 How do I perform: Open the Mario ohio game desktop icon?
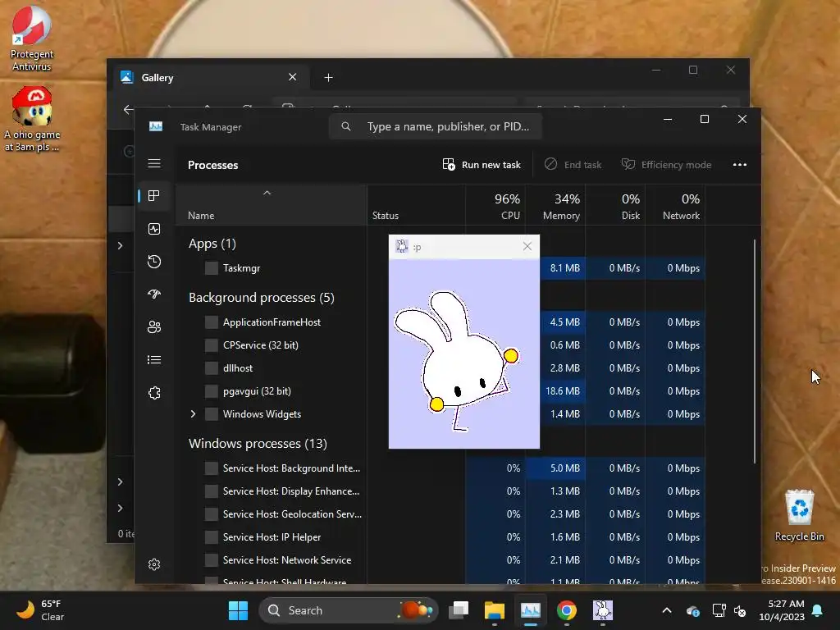click(x=32, y=120)
